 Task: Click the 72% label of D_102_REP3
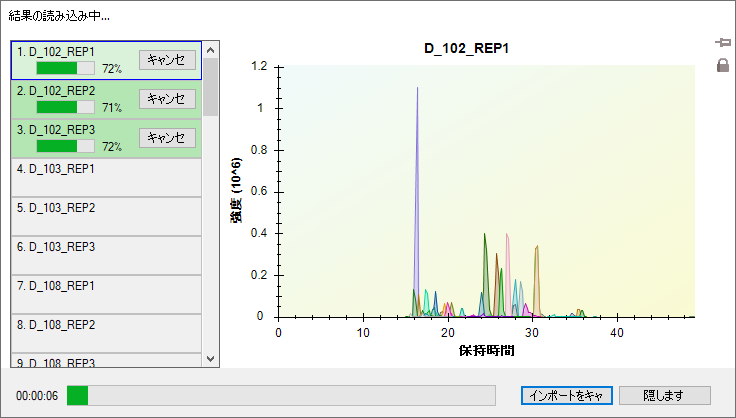click(112, 146)
